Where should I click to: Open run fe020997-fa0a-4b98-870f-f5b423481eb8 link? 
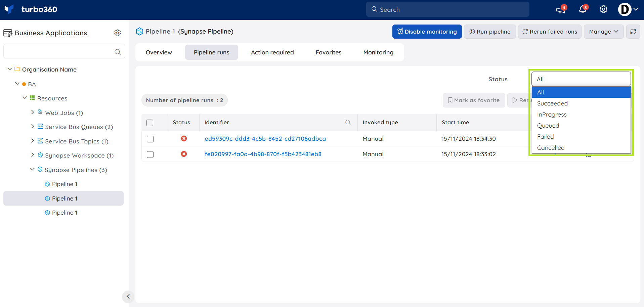263,154
